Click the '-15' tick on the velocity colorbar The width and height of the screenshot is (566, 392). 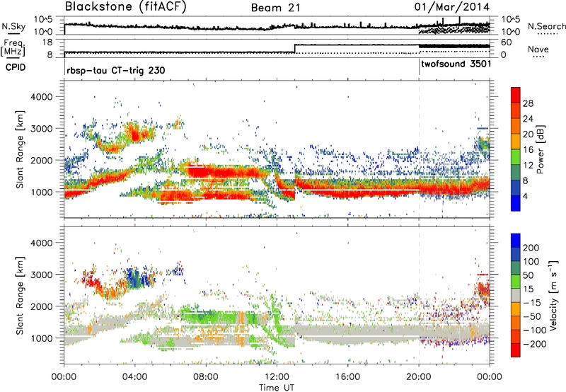[532, 302]
